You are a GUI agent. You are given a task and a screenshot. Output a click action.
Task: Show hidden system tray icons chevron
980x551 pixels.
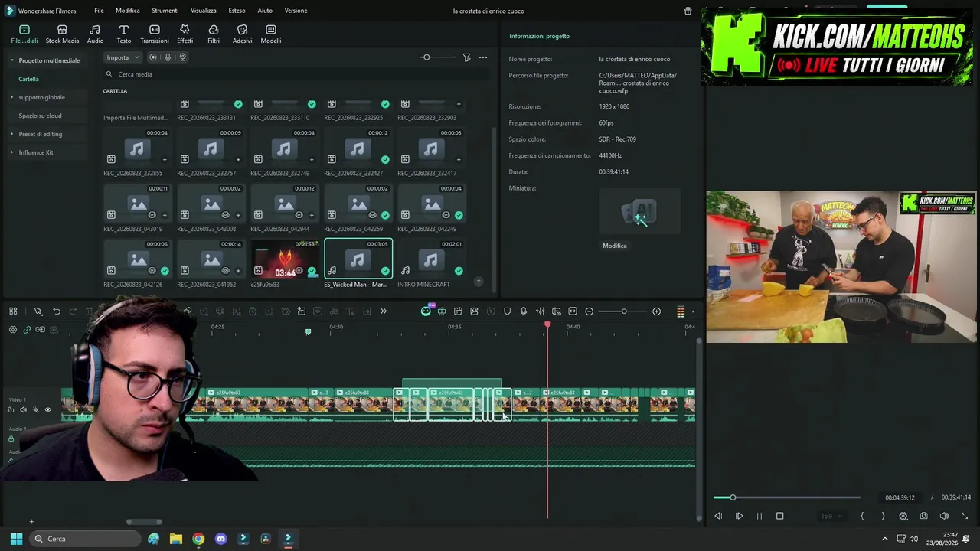click(x=885, y=539)
